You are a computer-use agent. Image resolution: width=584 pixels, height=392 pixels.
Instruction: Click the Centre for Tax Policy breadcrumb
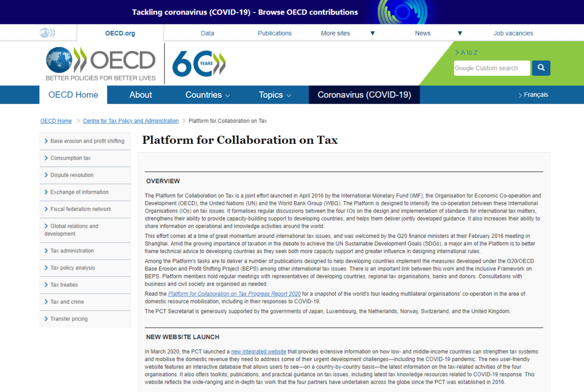pyautogui.click(x=131, y=121)
